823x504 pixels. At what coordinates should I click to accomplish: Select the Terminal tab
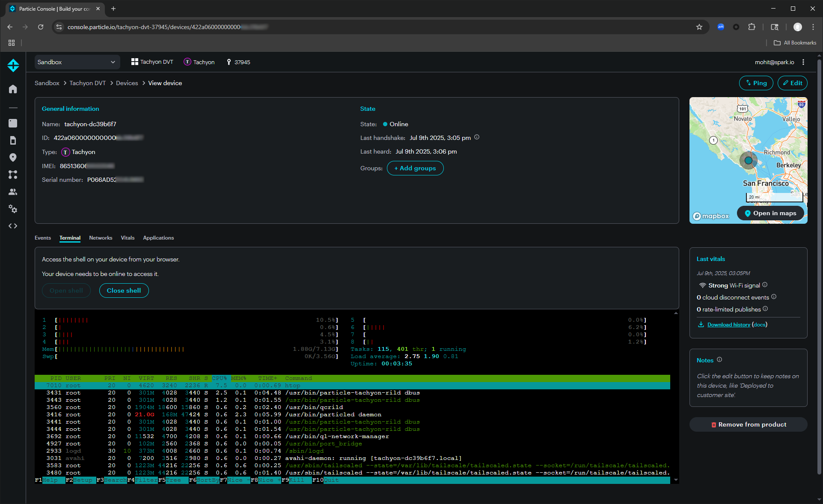pyautogui.click(x=70, y=238)
